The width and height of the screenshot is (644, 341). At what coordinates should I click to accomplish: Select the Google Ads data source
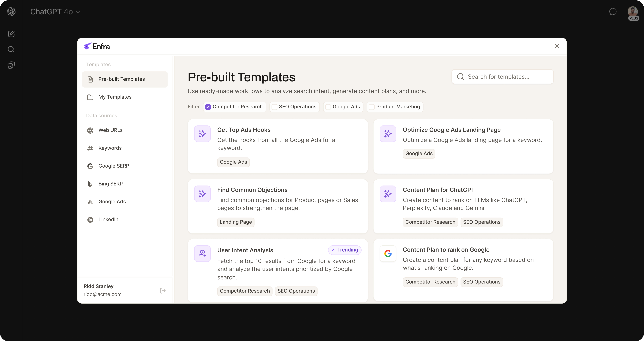coord(112,202)
